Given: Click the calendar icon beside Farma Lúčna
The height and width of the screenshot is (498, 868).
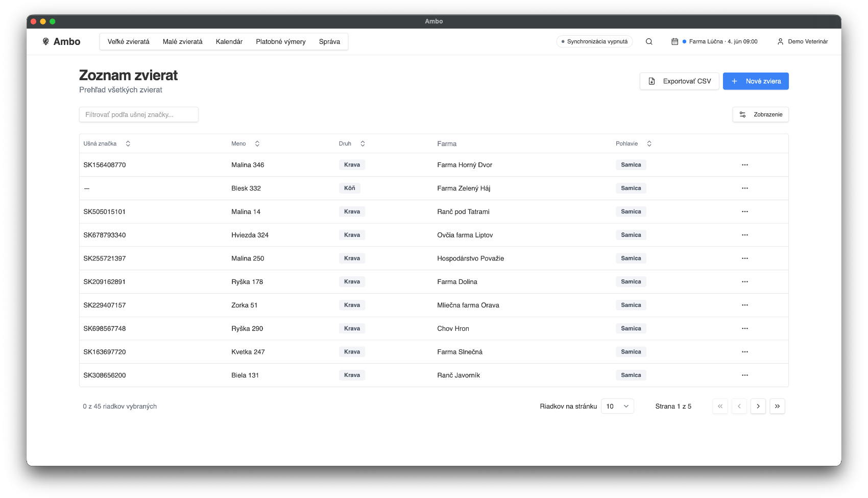Looking at the screenshot, I should [674, 41].
